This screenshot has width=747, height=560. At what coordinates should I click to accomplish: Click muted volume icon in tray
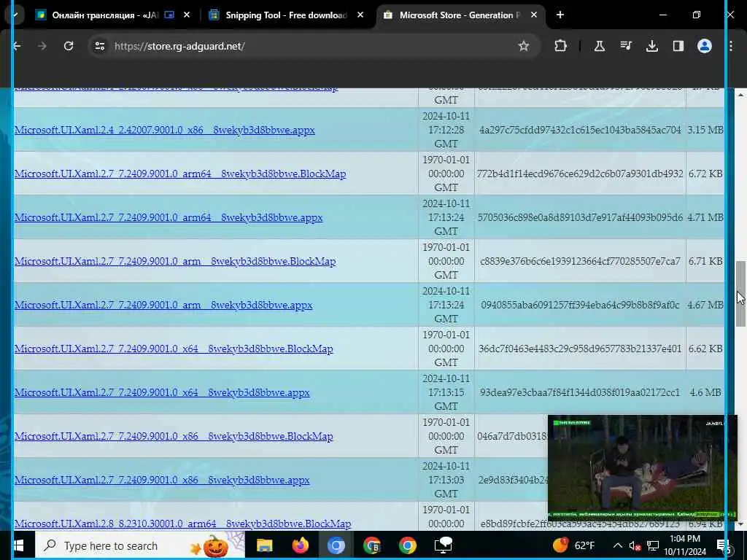click(x=634, y=545)
